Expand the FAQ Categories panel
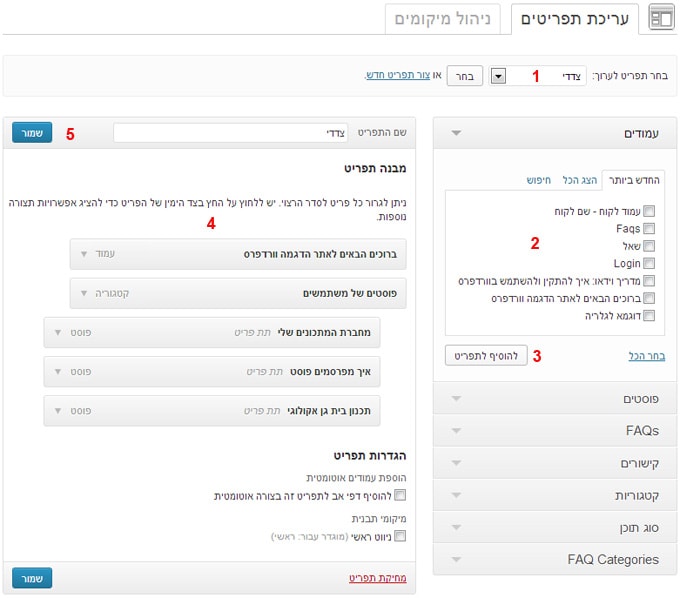 [457, 559]
